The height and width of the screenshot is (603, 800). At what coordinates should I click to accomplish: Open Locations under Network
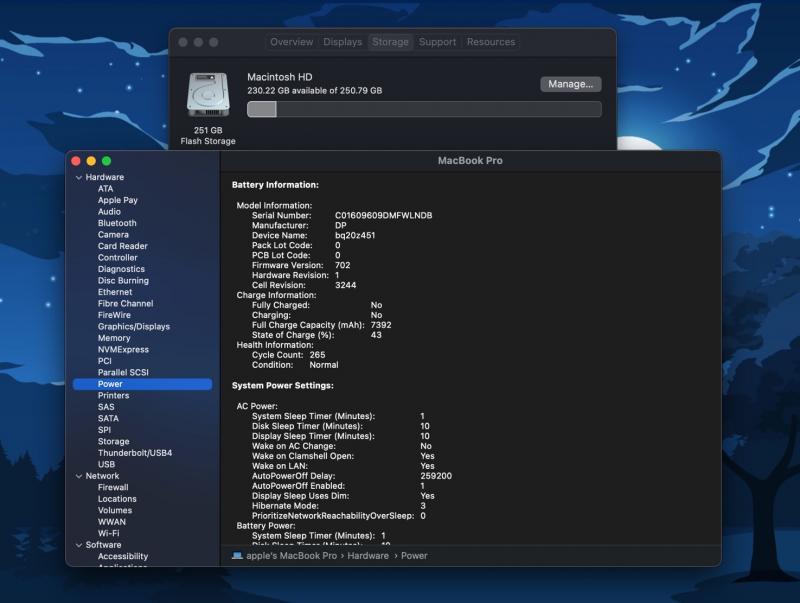tap(117, 499)
